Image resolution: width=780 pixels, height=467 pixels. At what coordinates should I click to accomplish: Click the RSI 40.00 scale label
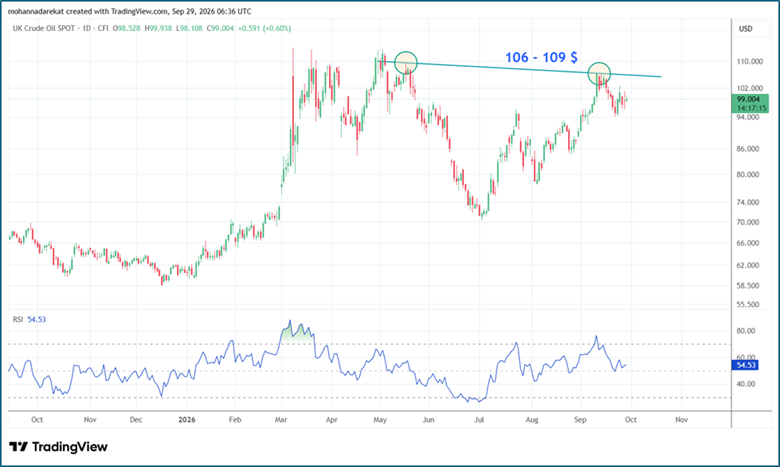[x=746, y=384]
